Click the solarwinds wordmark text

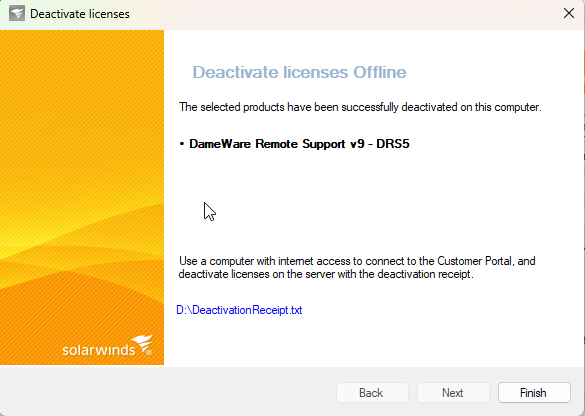coord(98,350)
